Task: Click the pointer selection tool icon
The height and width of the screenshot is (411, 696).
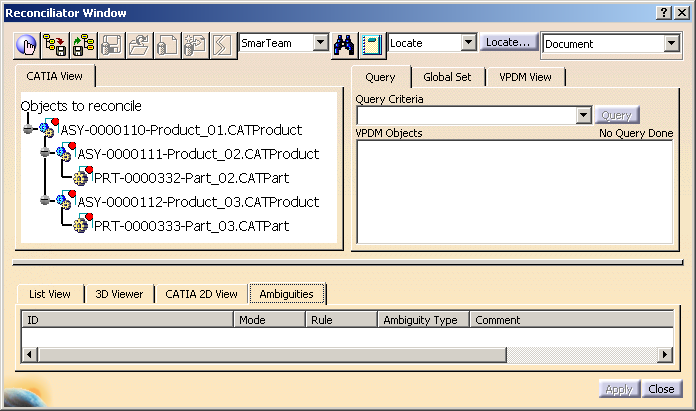Action: [27, 45]
